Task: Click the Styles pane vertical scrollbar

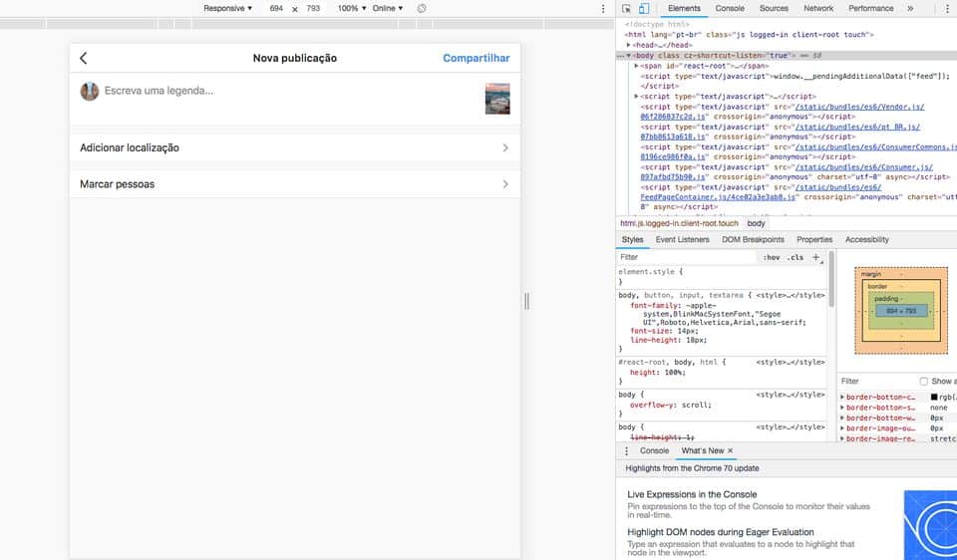Action: (831, 279)
